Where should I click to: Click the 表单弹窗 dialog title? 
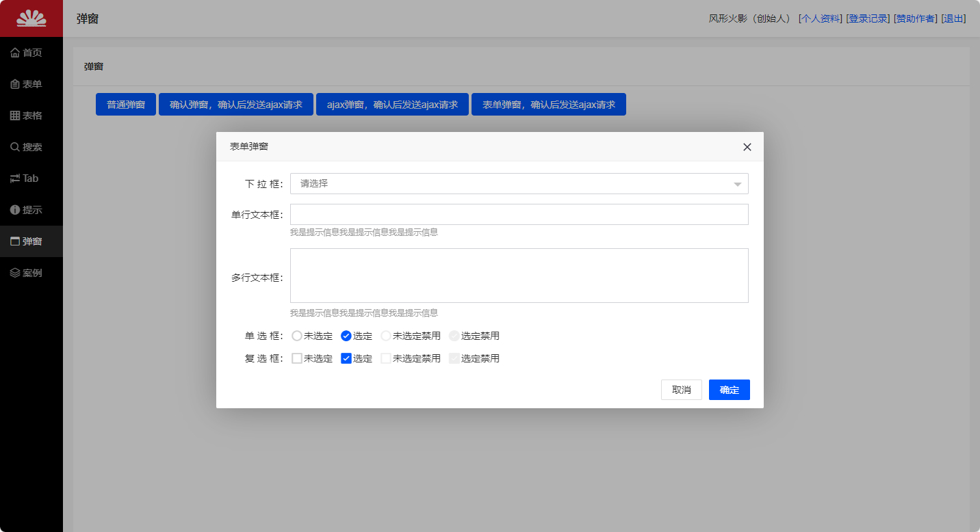click(x=249, y=146)
